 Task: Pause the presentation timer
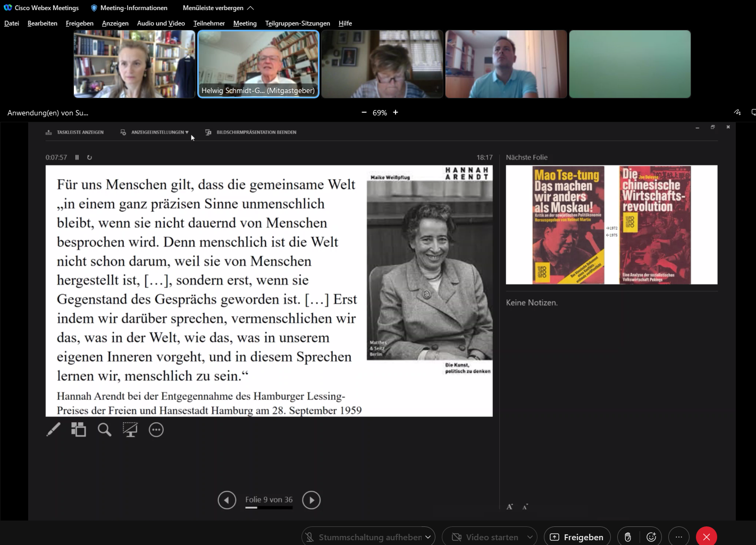[x=77, y=157]
